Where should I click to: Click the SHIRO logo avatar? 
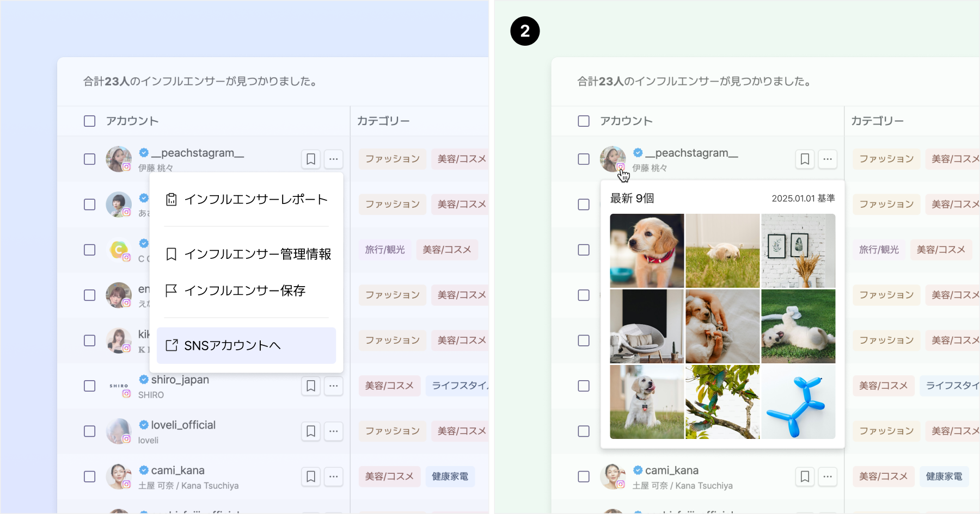pos(119,386)
